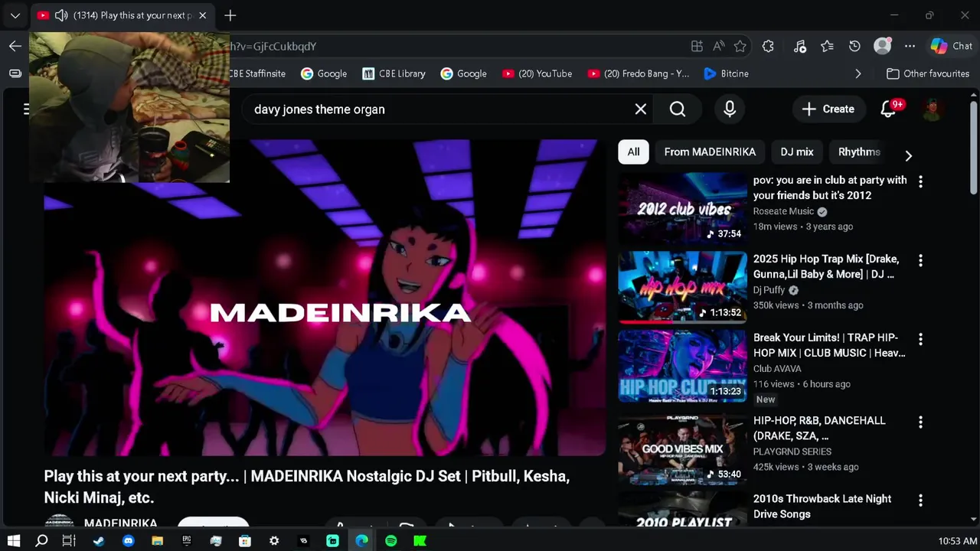Open the Epic Games taskbar icon
This screenshot has height=551, width=980.
click(186, 541)
